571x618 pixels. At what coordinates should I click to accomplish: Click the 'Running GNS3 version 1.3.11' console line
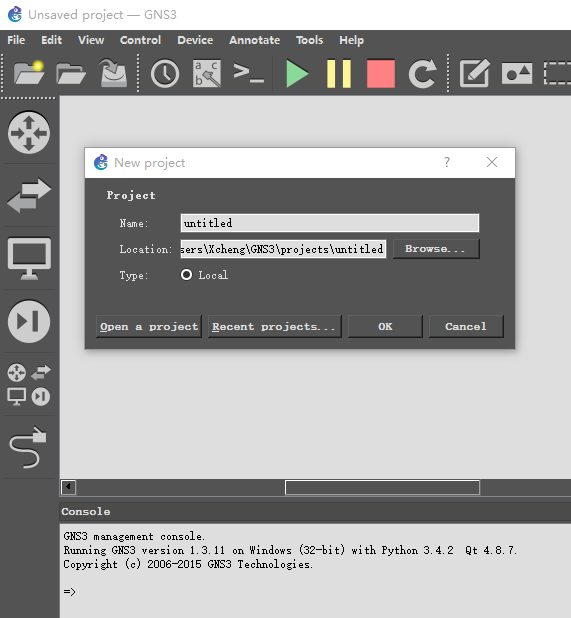pos(290,550)
